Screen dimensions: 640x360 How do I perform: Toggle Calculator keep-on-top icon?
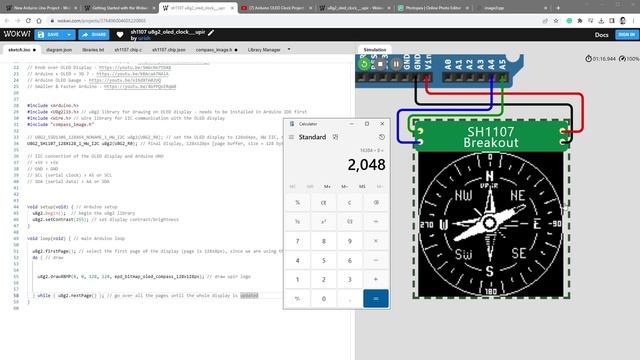tap(335, 137)
